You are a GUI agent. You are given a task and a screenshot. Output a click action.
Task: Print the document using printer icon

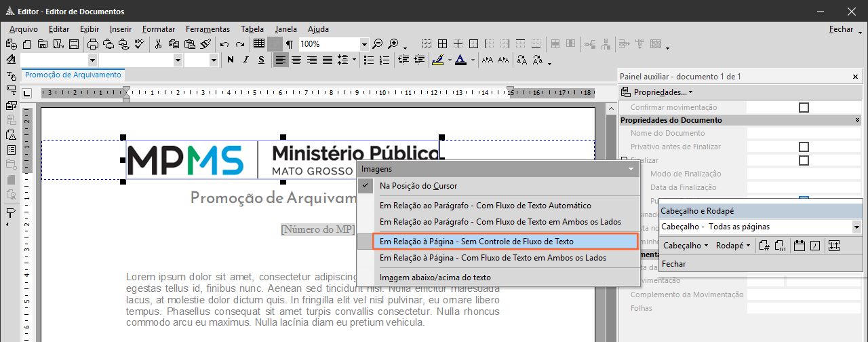click(x=93, y=44)
